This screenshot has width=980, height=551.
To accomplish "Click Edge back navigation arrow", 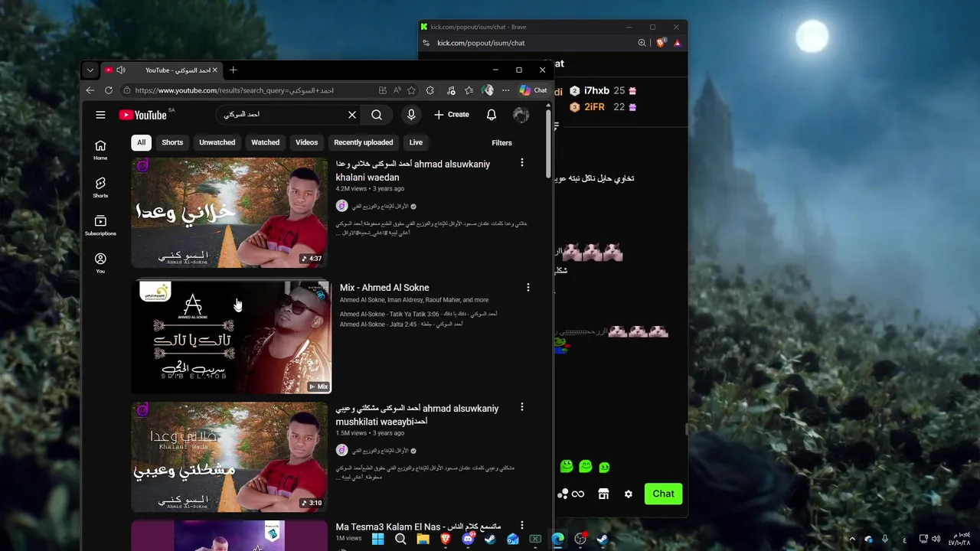I will tap(90, 90).
